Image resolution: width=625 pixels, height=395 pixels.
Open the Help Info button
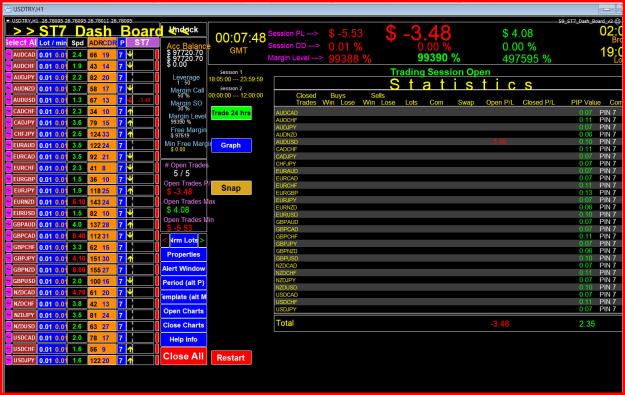click(184, 340)
